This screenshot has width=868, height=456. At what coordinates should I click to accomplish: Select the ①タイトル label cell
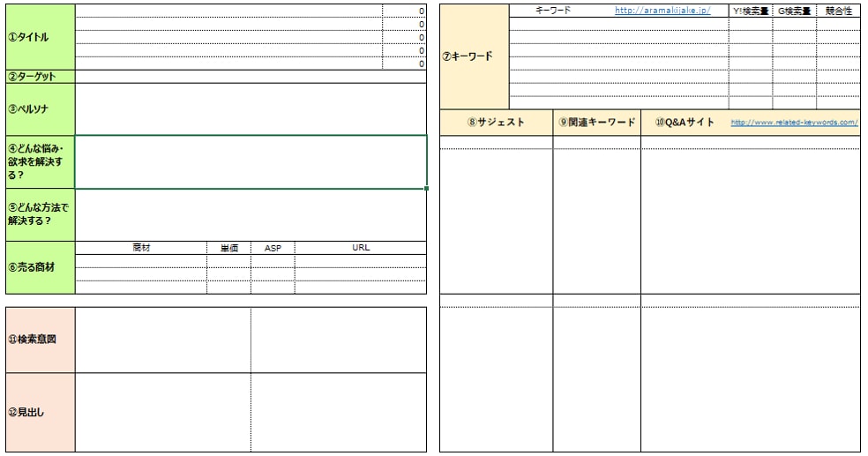pos(41,37)
